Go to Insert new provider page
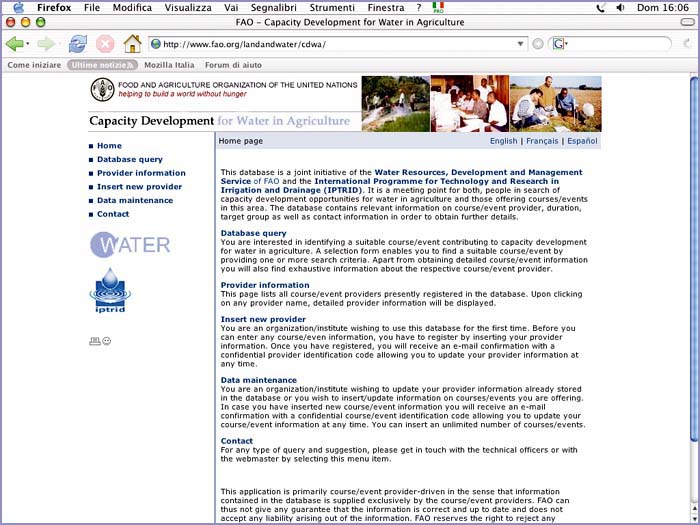 coord(139,186)
